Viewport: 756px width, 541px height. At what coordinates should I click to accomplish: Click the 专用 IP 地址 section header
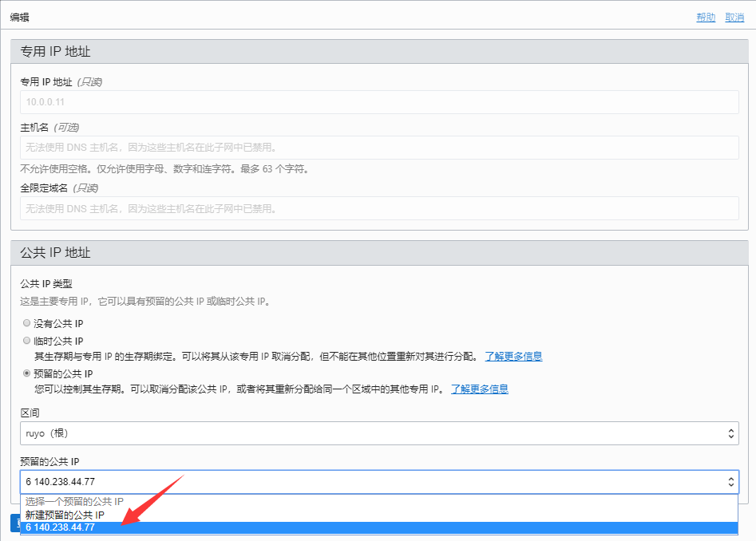coord(379,52)
